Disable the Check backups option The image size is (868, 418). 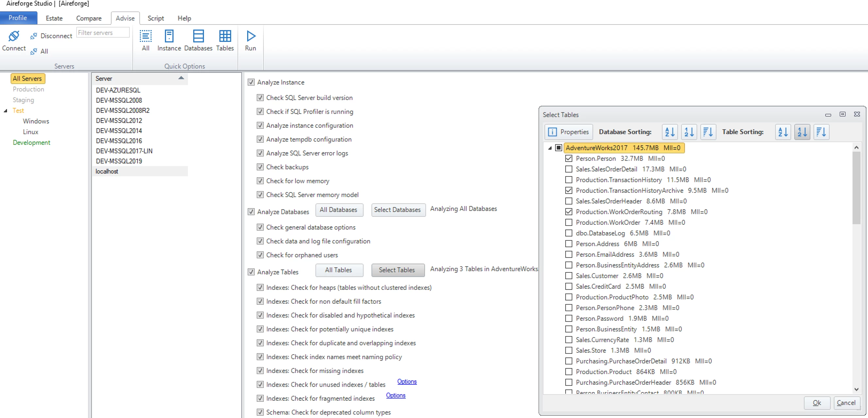tap(260, 167)
